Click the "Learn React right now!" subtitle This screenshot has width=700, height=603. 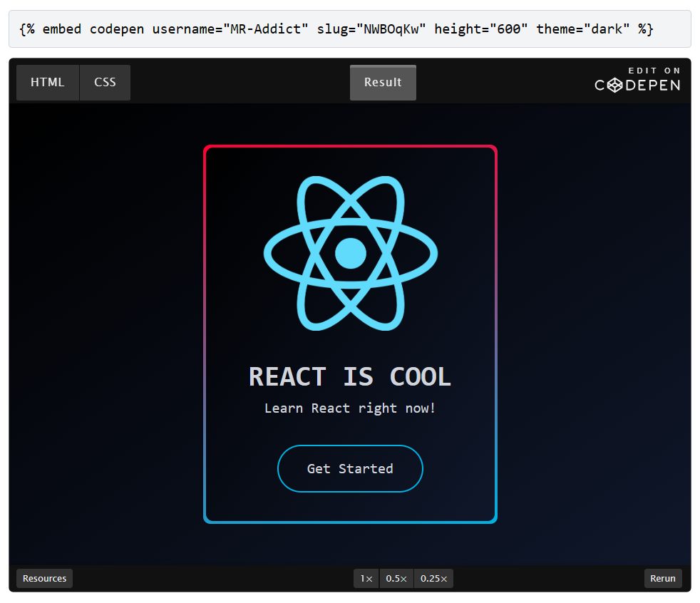pyautogui.click(x=350, y=408)
